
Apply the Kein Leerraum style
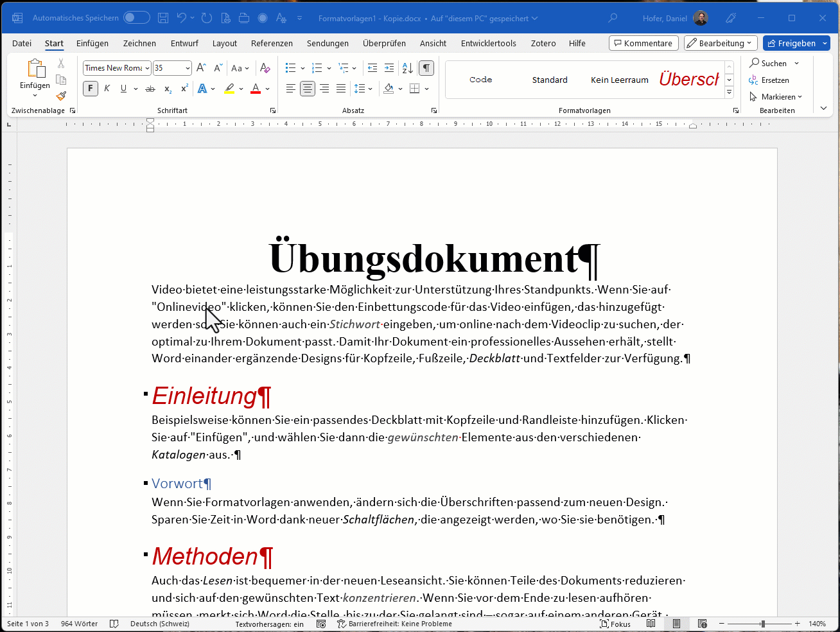pyautogui.click(x=620, y=80)
